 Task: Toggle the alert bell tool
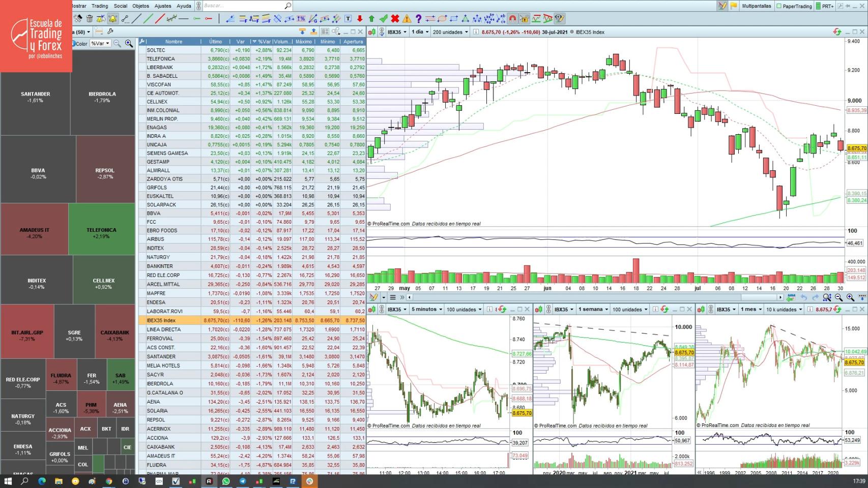click(x=112, y=19)
